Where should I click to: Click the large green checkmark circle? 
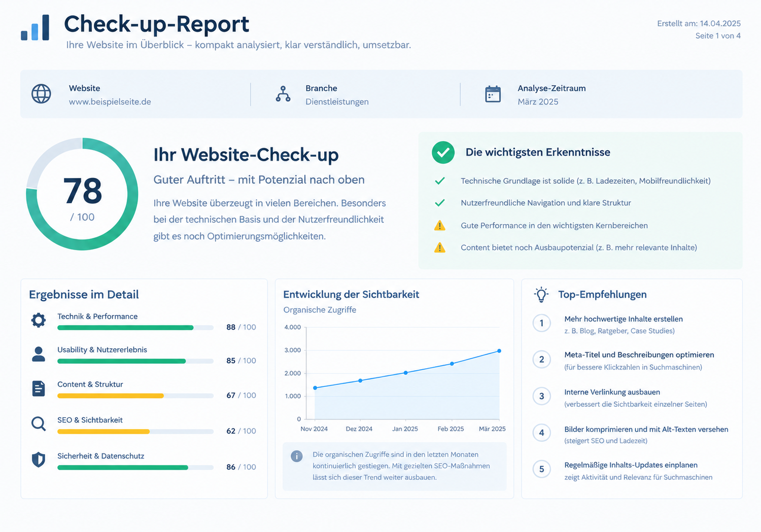tap(443, 152)
